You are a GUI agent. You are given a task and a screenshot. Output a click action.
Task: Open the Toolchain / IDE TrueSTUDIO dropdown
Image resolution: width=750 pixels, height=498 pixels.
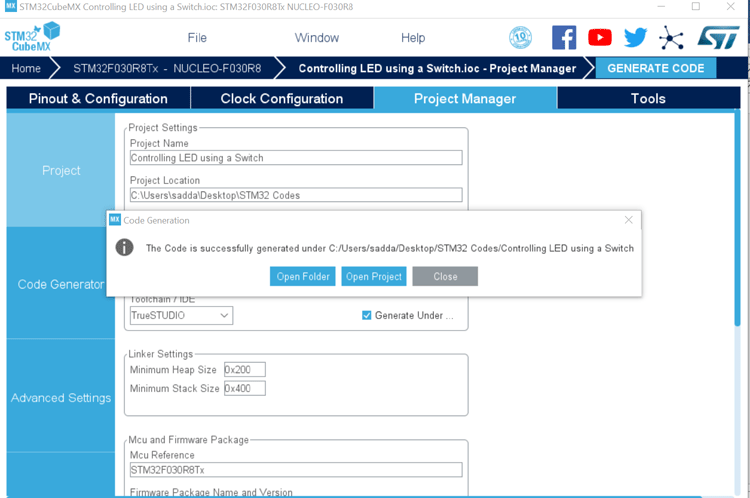click(x=181, y=315)
